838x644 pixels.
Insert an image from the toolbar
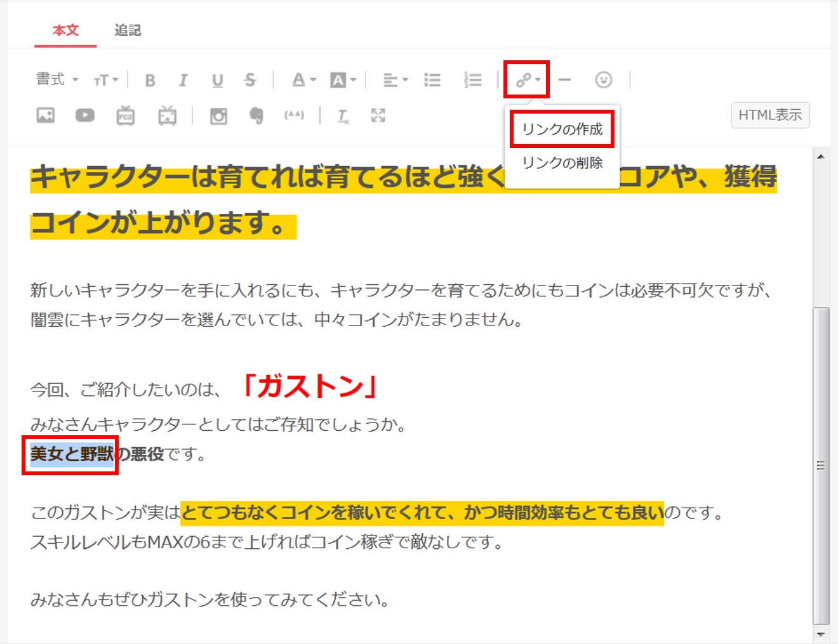(46, 115)
